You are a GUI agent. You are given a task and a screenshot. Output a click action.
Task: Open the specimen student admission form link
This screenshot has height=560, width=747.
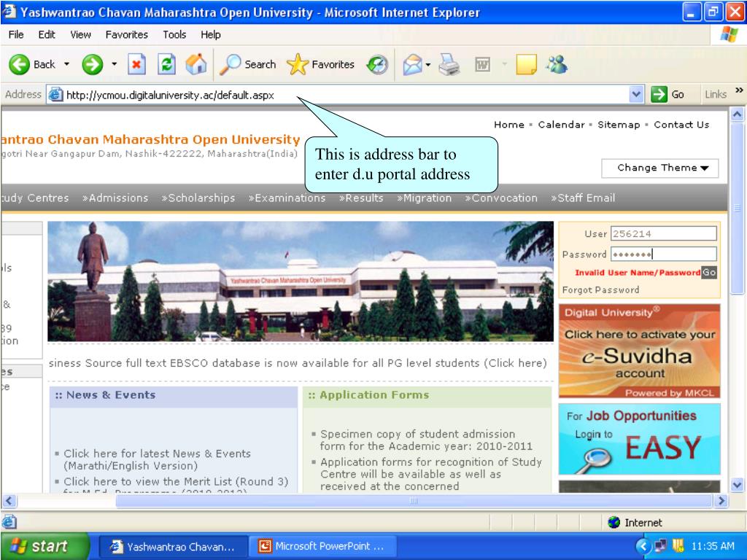tap(426, 440)
